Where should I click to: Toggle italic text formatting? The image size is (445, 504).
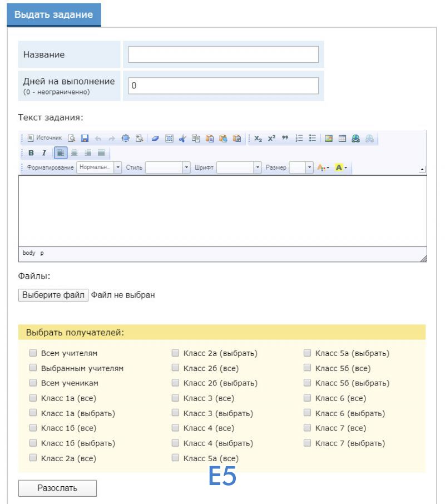click(x=43, y=152)
